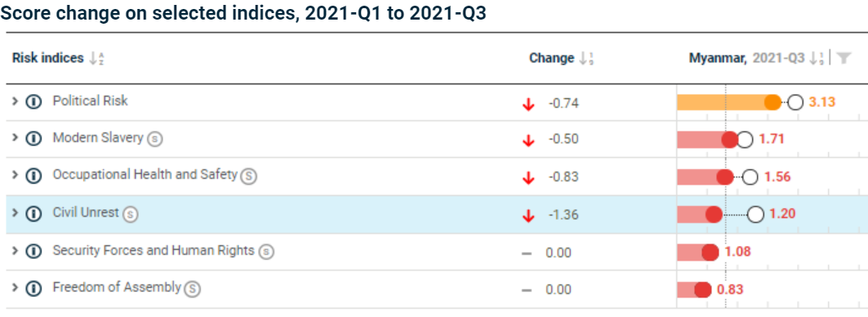Click the S badge next to Modern Slavery
Screen dimensions: 868x317
(x=154, y=139)
